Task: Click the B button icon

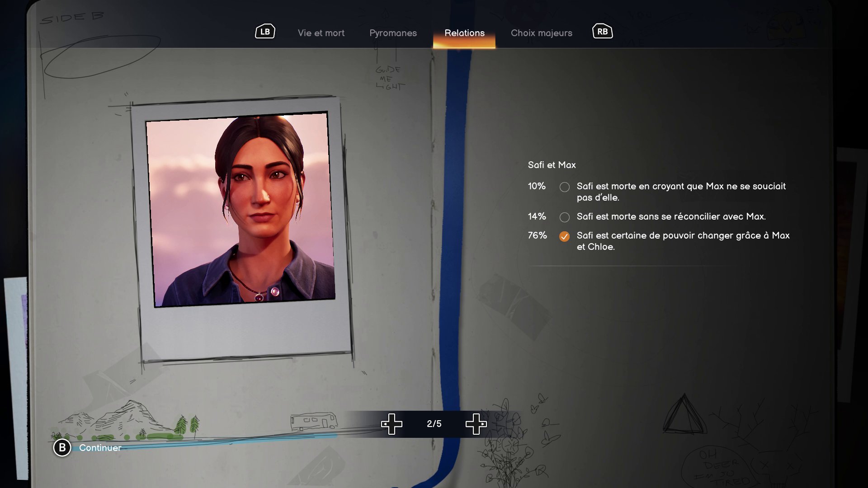Action: [62, 448]
